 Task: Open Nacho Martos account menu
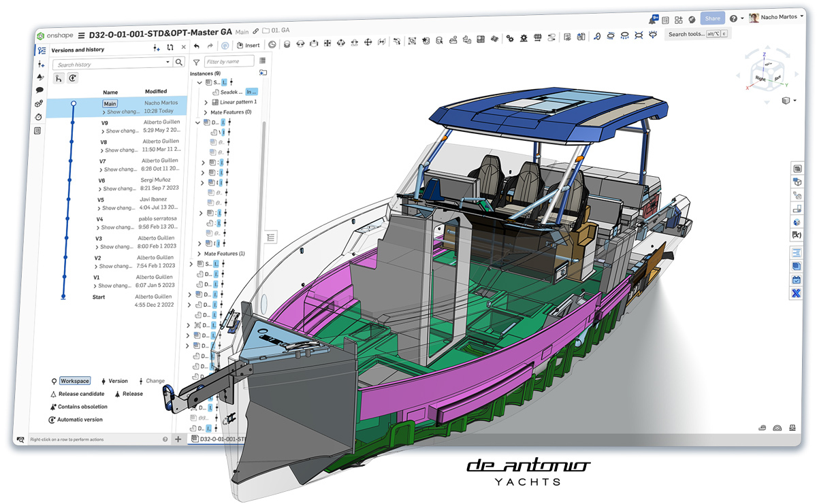pos(778,18)
